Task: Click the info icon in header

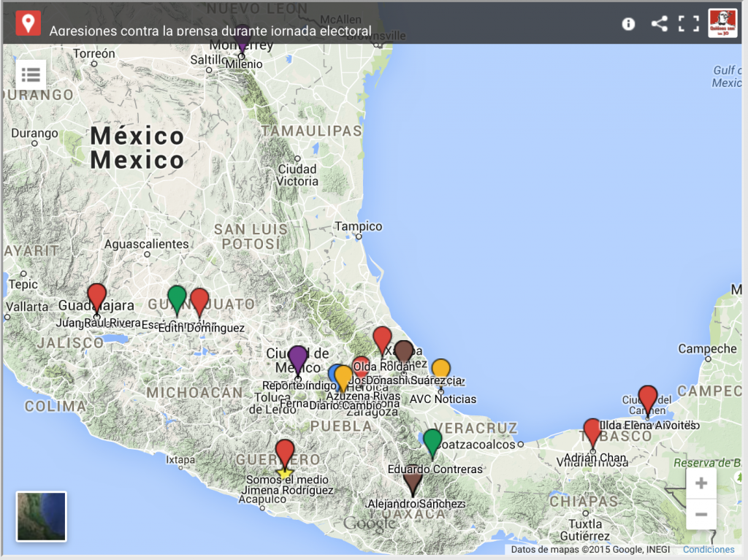Action: (x=628, y=24)
